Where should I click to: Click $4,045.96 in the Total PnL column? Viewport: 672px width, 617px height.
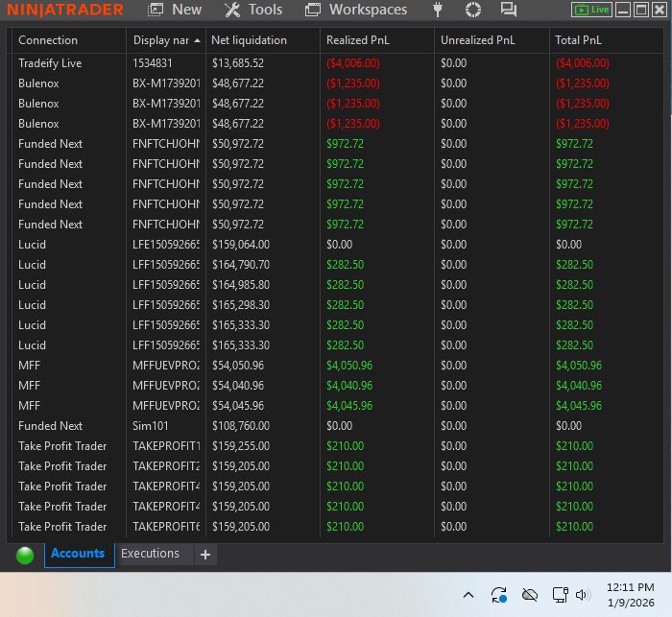click(579, 406)
